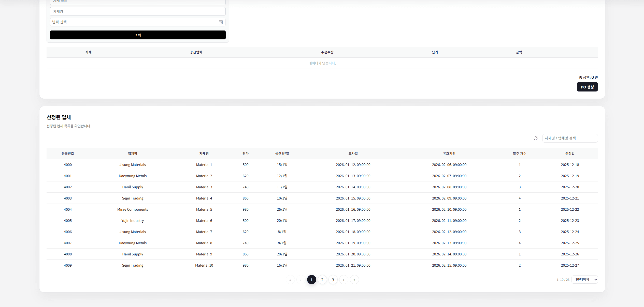Click the calendar icon in date field
The width and height of the screenshot is (644, 307).
[221, 22]
